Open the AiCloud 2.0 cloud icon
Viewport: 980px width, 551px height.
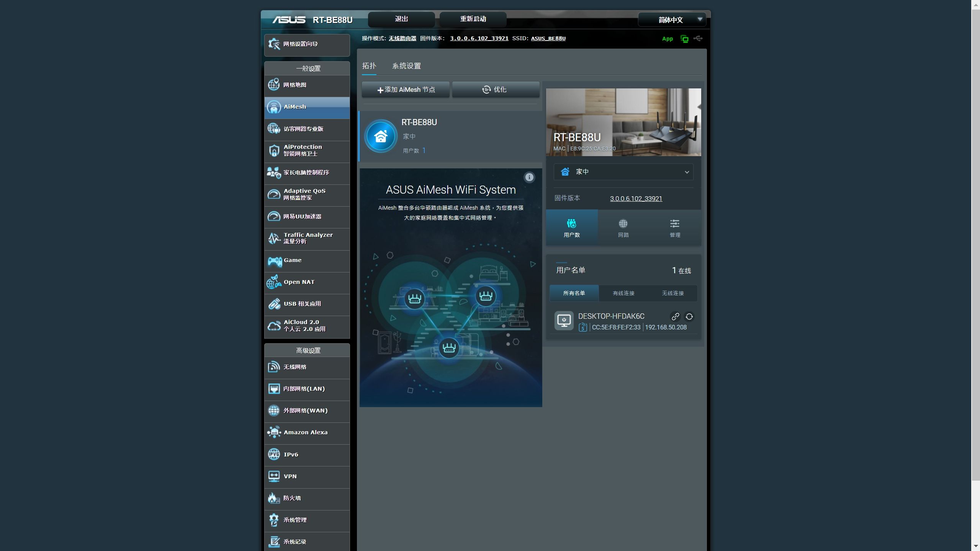click(x=274, y=326)
